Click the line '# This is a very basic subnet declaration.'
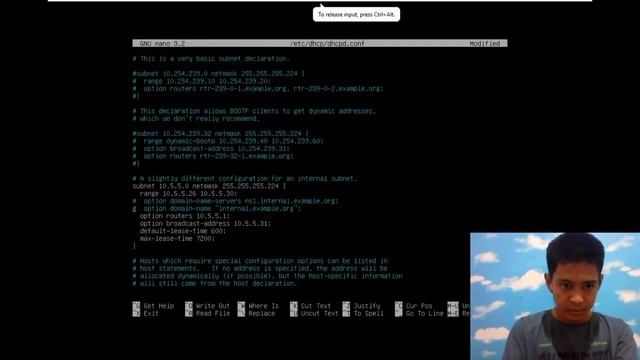The height and width of the screenshot is (360, 640). coord(211,59)
